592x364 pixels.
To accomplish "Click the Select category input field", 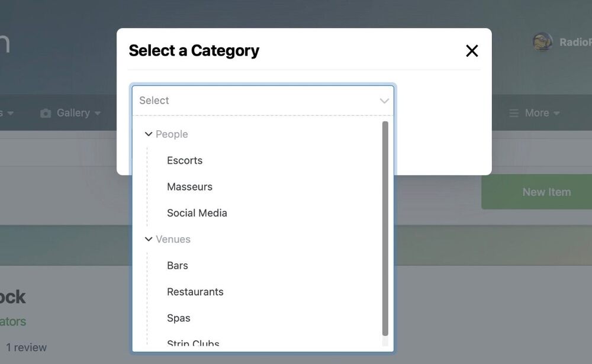I will (255, 101).
